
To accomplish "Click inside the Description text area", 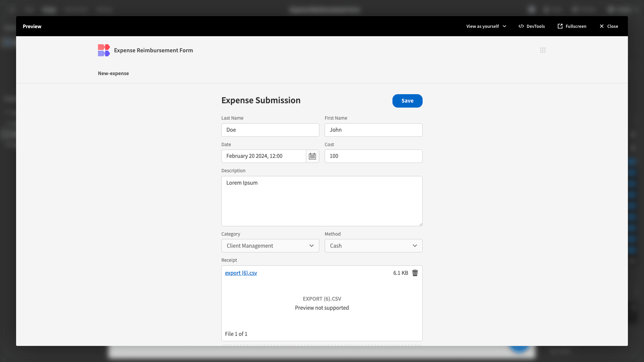I will [x=322, y=201].
